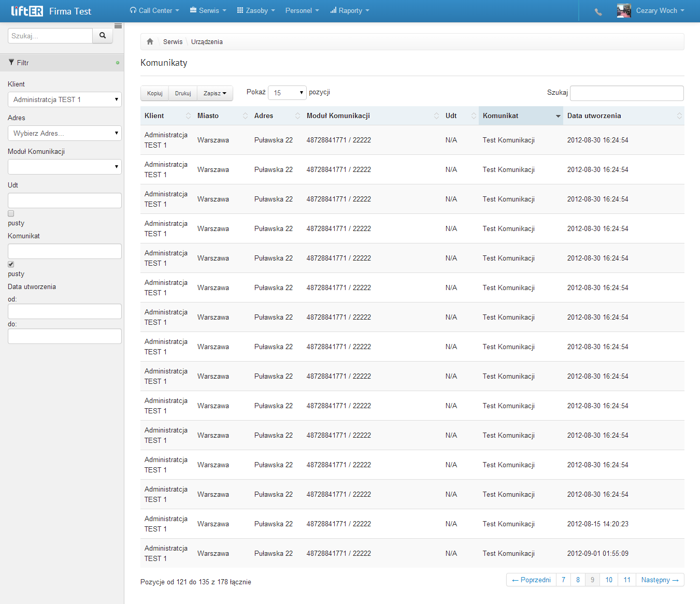Open the Personel menu
This screenshot has height=604, width=700.
302,10
